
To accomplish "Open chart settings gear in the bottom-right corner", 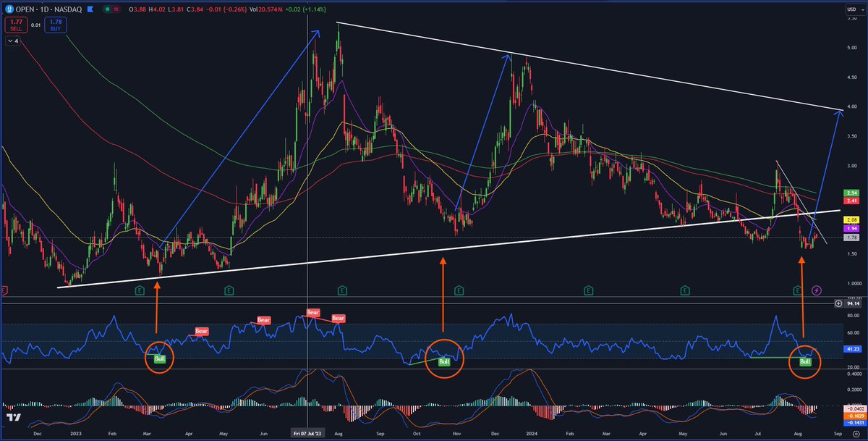I will [x=856, y=434].
